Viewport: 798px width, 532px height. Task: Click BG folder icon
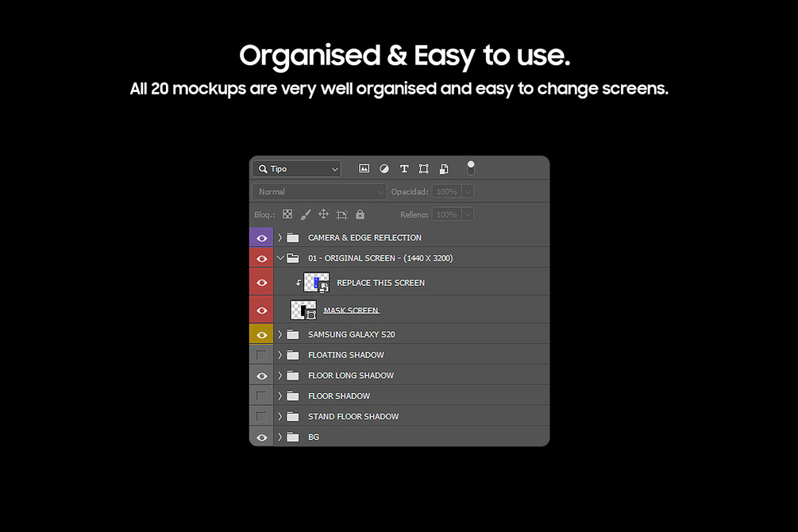[x=293, y=437]
